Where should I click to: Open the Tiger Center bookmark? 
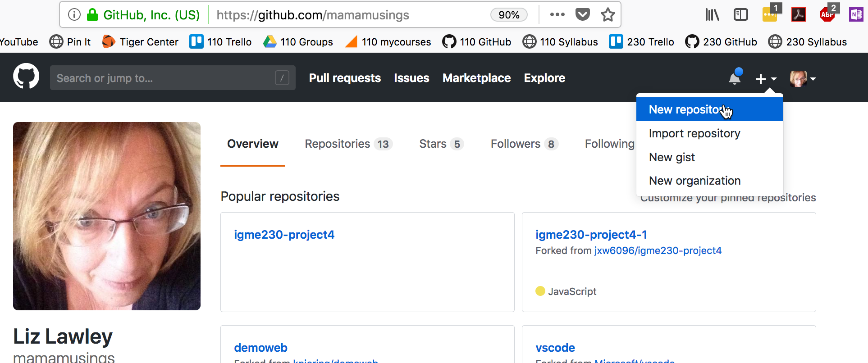click(140, 42)
